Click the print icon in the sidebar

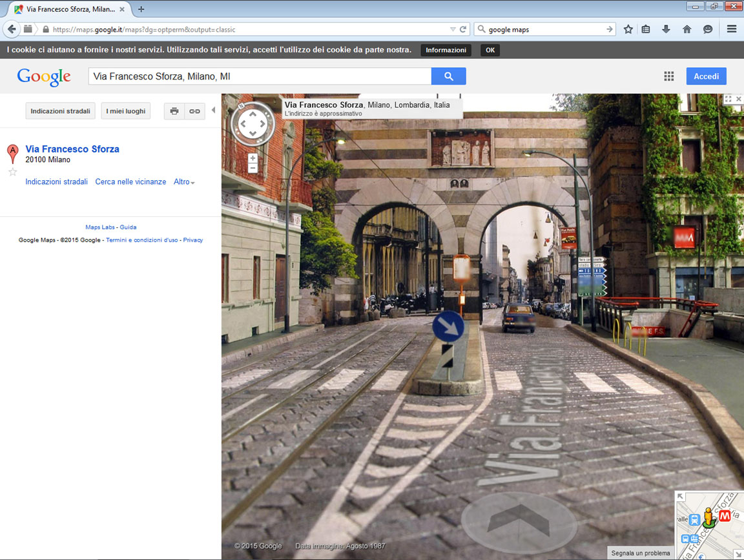point(174,111)
